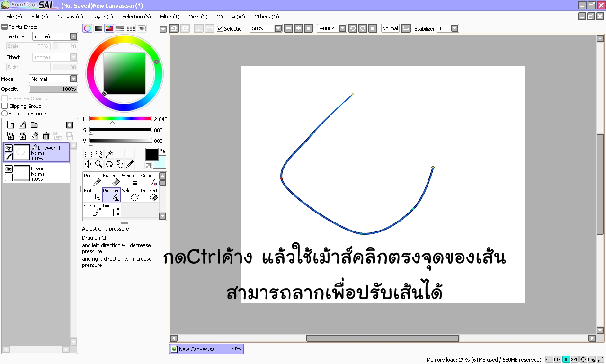Viewport: 606px width, 364px height.
Task: Activate the zoom magnifier tool
Action: [99, 164]
